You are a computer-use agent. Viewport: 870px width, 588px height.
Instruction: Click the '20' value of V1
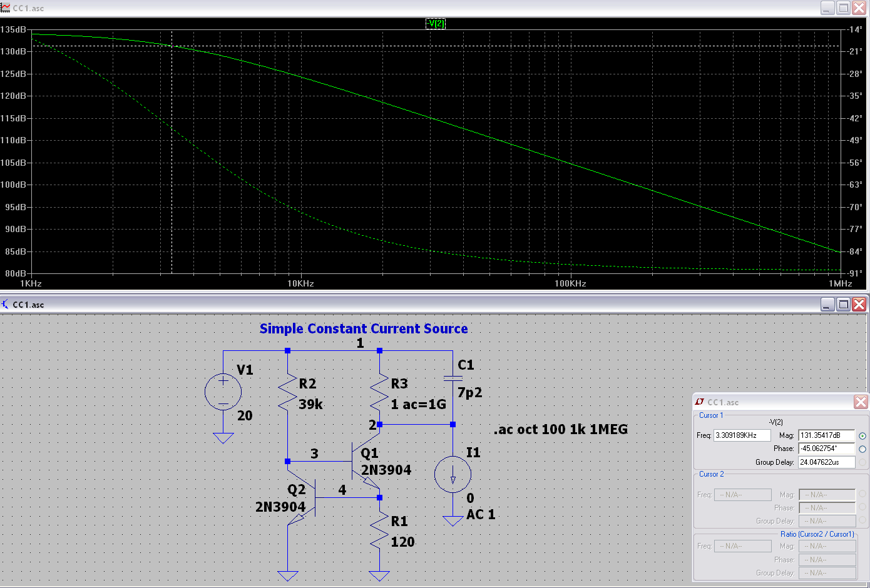coord(245,415)
